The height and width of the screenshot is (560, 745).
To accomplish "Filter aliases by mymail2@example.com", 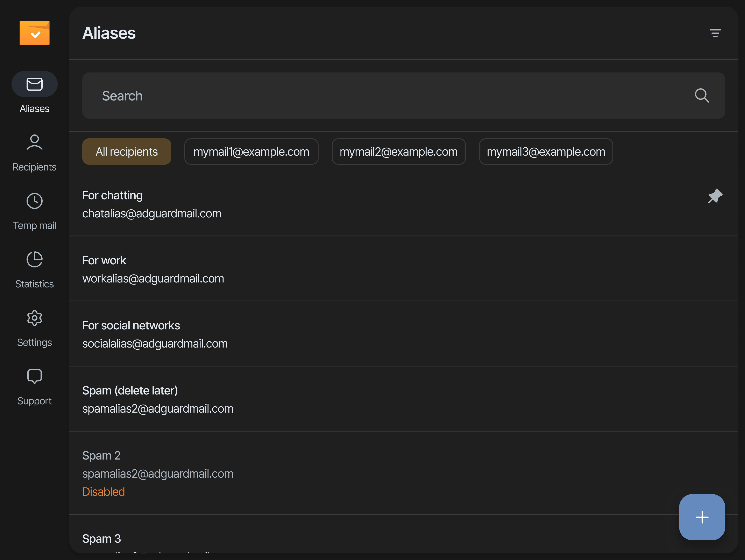I will click(x=398, y=152).
